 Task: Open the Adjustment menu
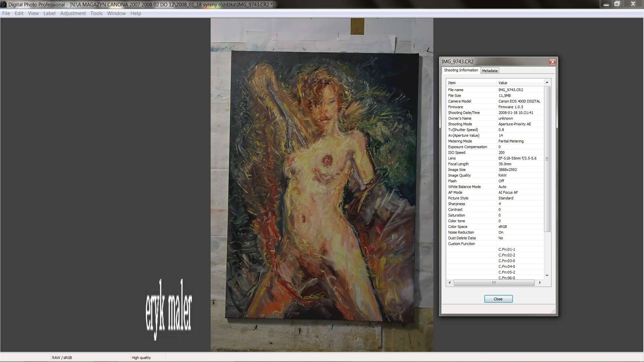click(73, 13)
